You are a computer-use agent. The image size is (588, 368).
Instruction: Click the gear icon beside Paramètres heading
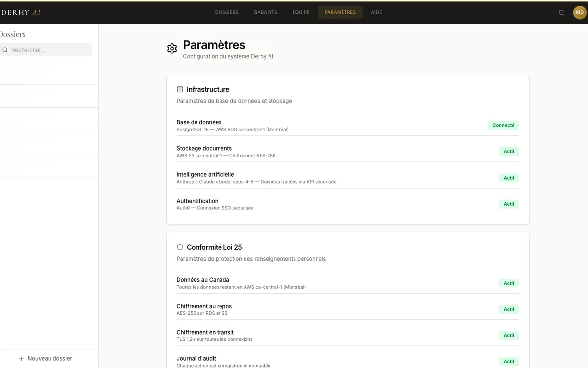172,48
